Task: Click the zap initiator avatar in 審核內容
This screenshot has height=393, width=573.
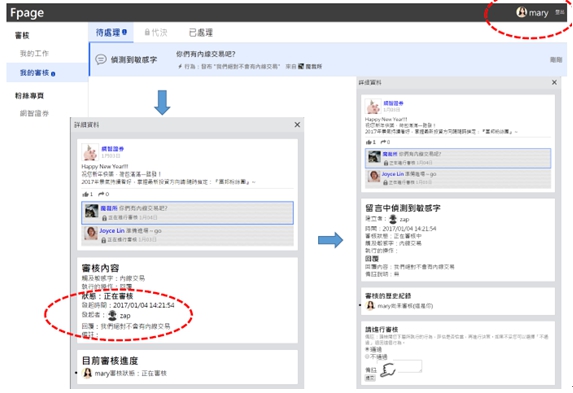Action: click(x=113, y=315)
